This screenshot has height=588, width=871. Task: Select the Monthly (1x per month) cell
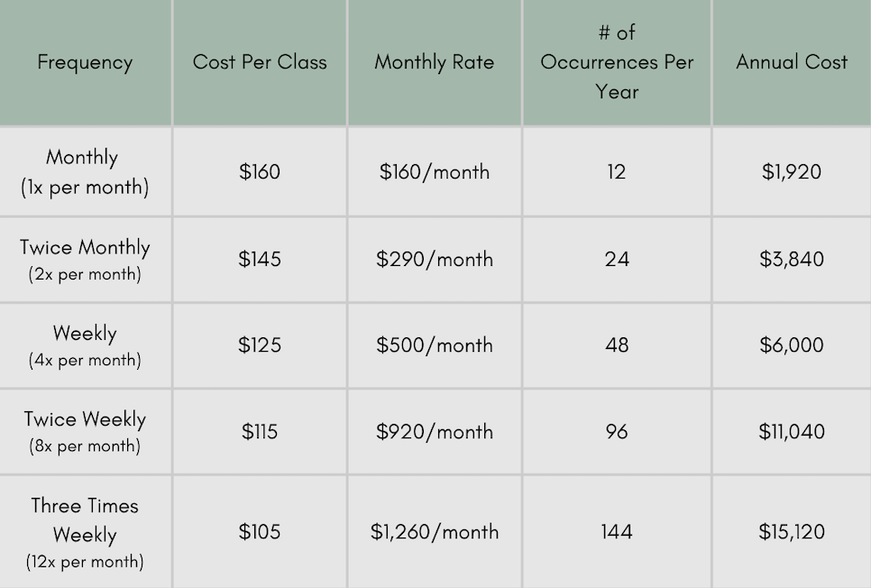[85, 171]
